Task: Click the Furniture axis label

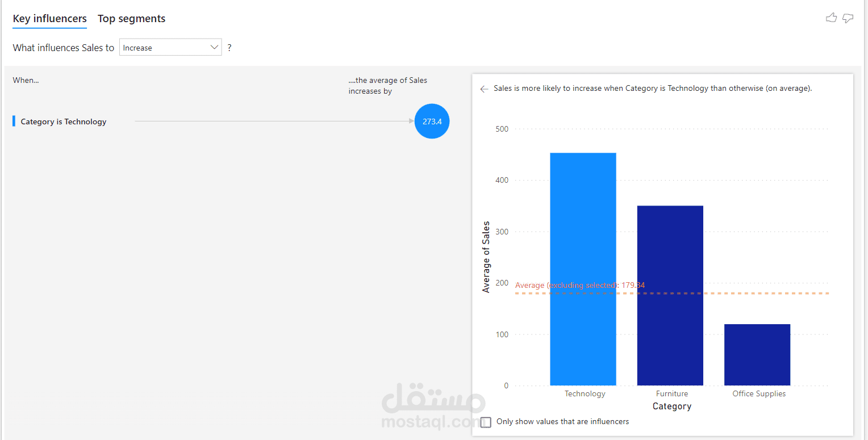Action: pos(672,393)
